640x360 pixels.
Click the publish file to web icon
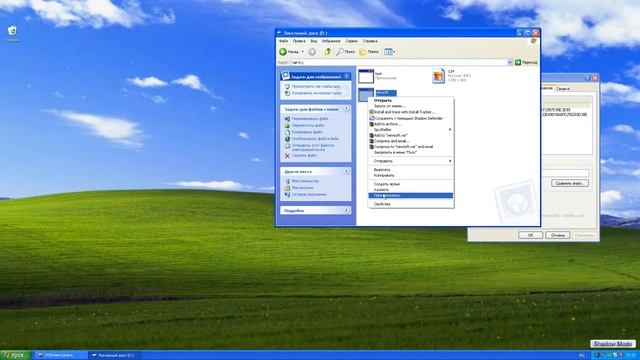pos(287,139)
